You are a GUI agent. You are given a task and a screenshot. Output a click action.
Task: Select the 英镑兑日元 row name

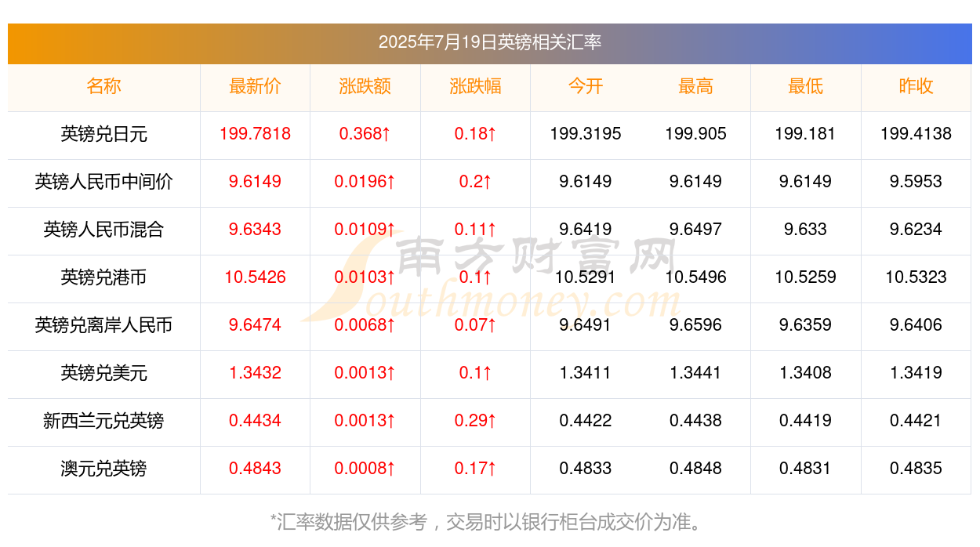(x=103, y=134)
